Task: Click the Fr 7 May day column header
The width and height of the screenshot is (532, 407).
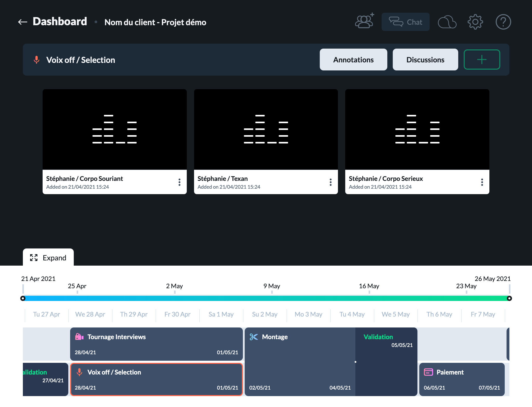Action: [x=483, y=314]
